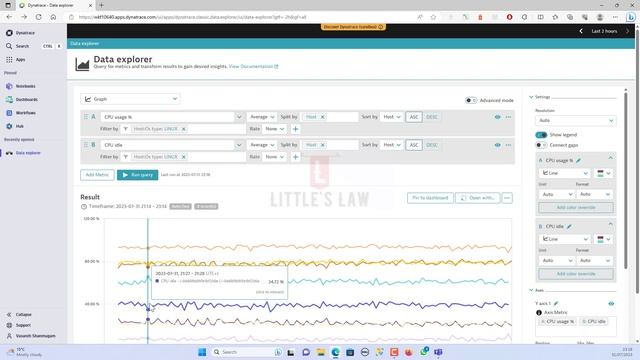This screenshot has width=640, height=360.
Task: Run the query
Action: 138,175
